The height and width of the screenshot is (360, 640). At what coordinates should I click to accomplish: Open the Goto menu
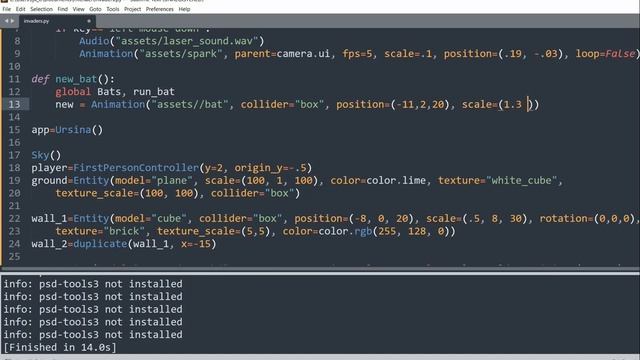[x=95, y=9]
